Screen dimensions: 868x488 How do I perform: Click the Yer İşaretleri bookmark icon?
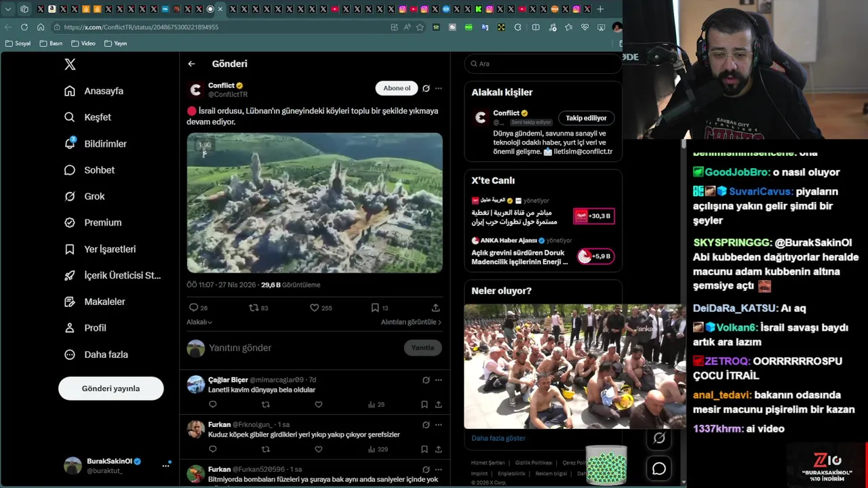tap(70, 249)
